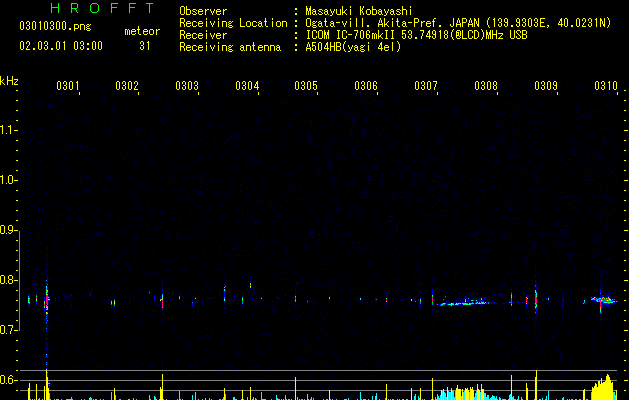This screenshot has height=400, width=629.
Task: Click the 0309 time marker
Action: point(546,85)
